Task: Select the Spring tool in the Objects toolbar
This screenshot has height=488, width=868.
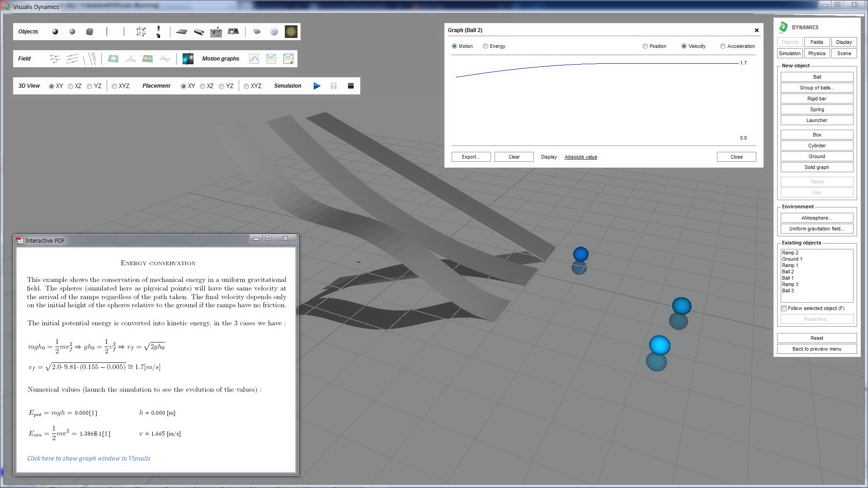Action: point(107,32)
